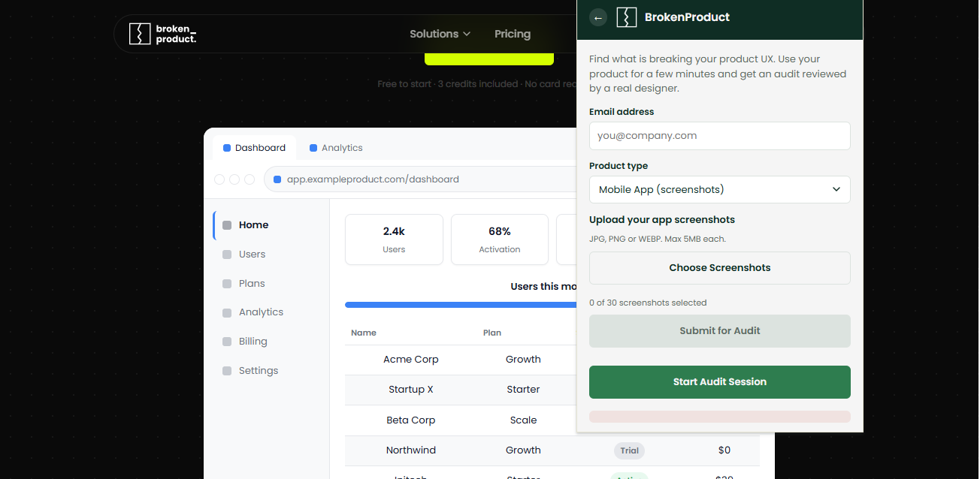The image size is (980, 479).
Task: Open Settings in the dashboard sidebar
Action: click(x=259, y=371)
